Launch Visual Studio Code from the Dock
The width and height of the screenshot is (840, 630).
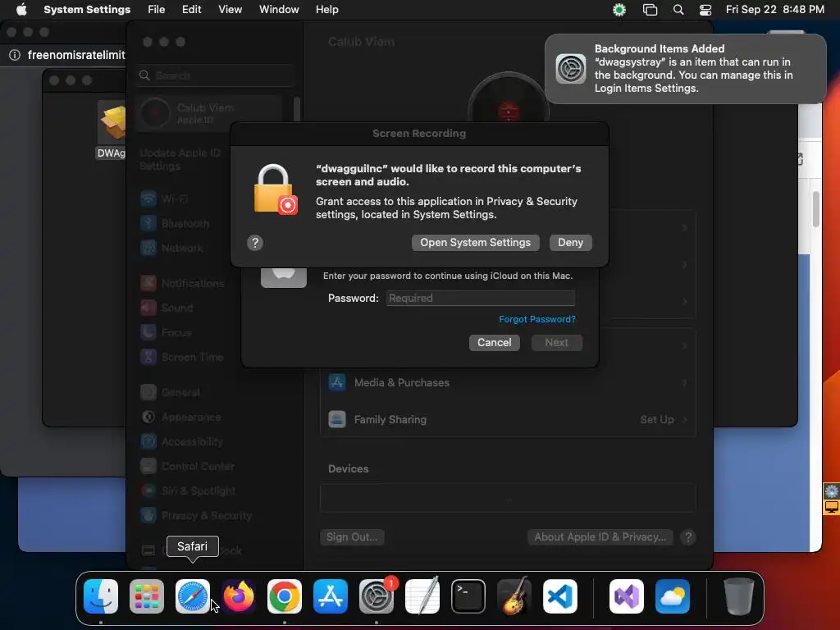tap(559, 596)
